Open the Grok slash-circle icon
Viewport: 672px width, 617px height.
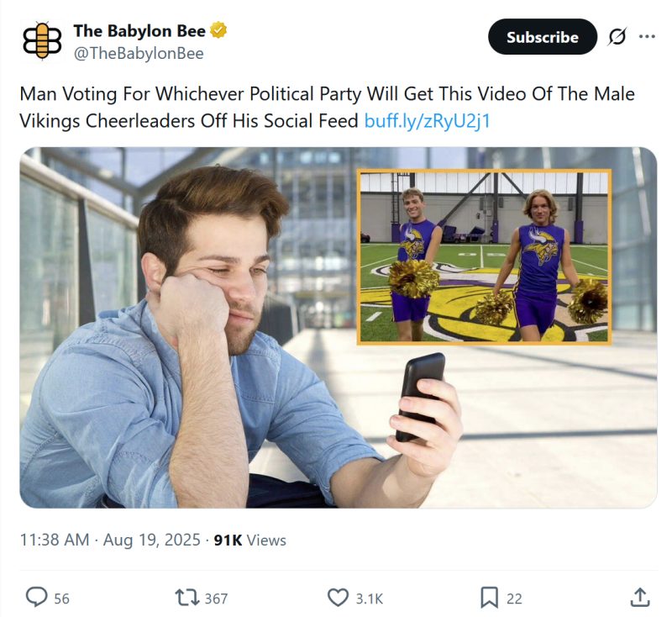coord(617,37)
